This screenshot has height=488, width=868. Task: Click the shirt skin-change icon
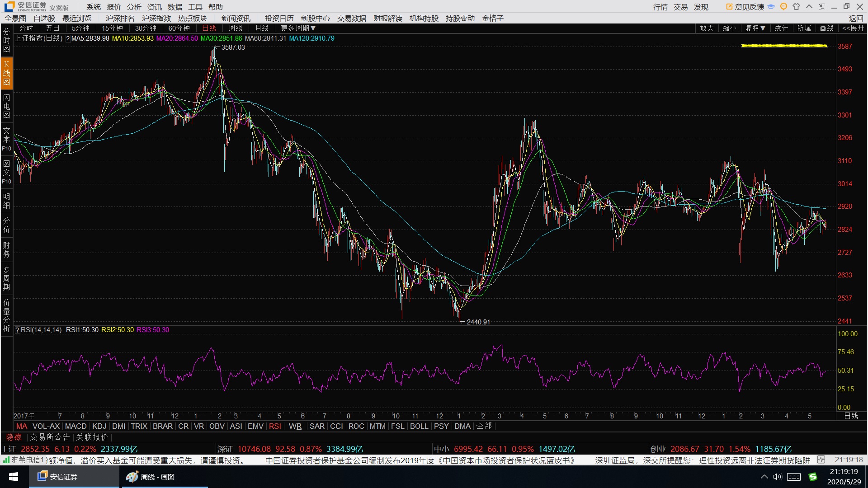coord(797,7)
